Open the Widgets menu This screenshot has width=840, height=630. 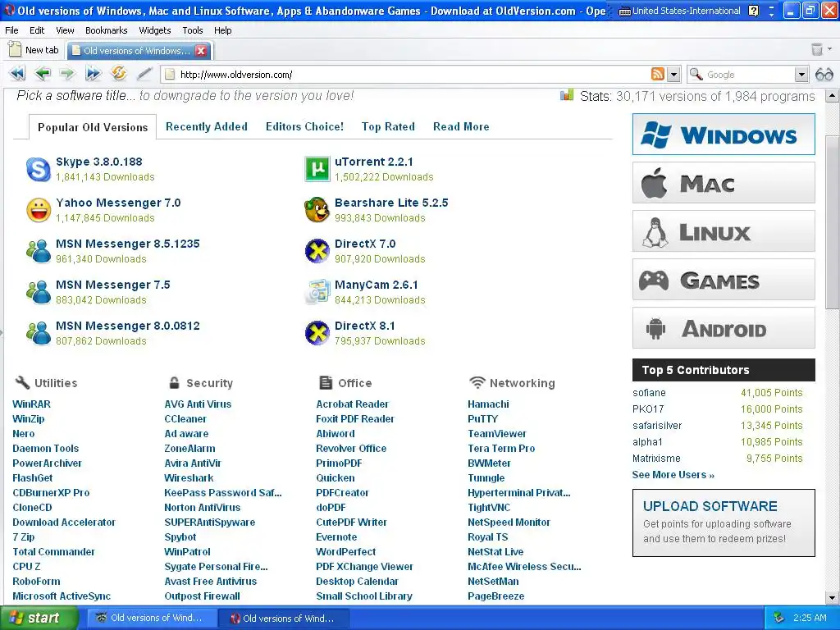click(x=155, y=30)
